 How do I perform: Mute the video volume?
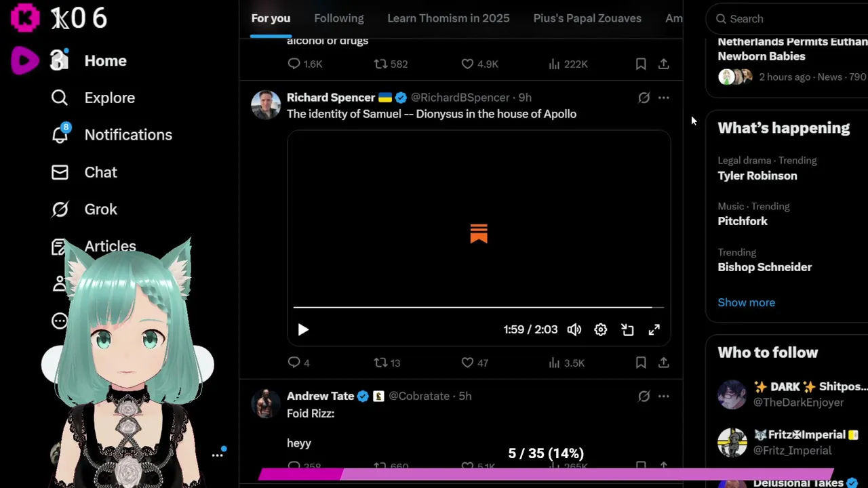pyautogui.click(x=574, y=329)
